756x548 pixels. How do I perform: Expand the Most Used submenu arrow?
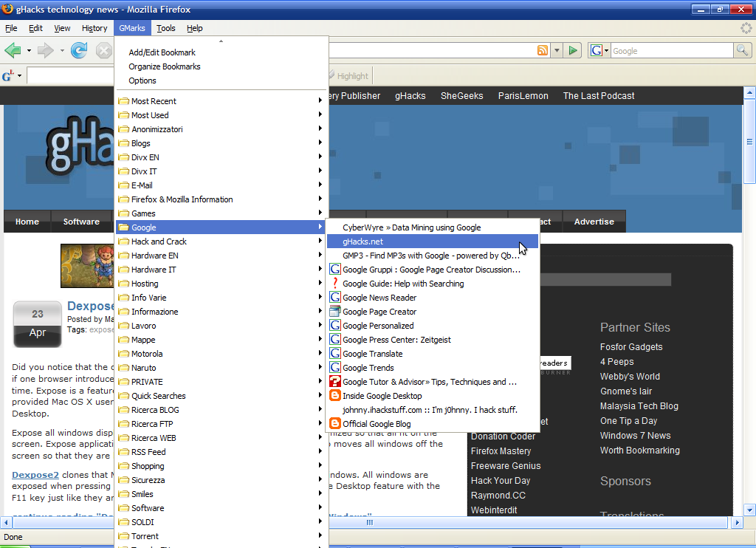click(x=320, y=114)
